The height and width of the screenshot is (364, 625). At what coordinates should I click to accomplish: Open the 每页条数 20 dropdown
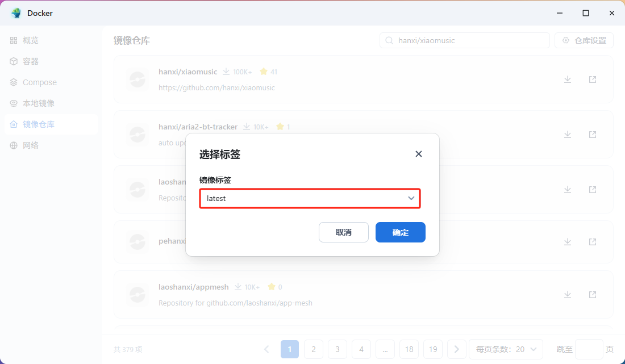coord(506,349)
